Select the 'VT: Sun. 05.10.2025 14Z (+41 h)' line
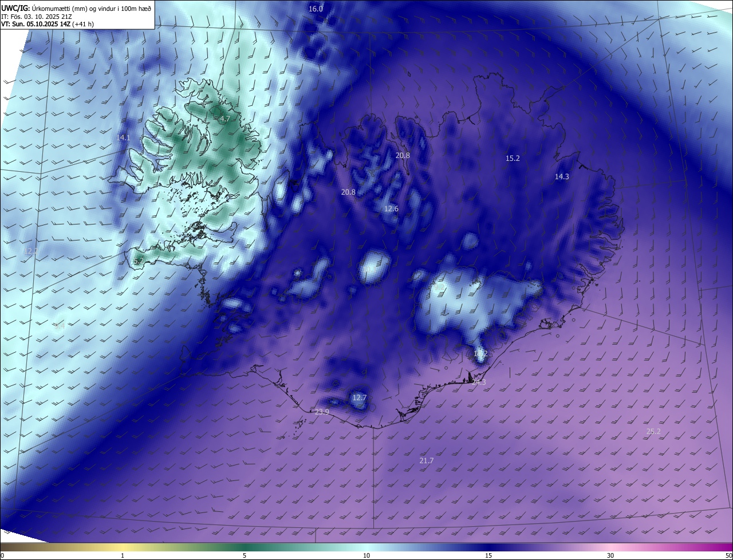Viewport: 733px width, 560px height. point(48,24)
